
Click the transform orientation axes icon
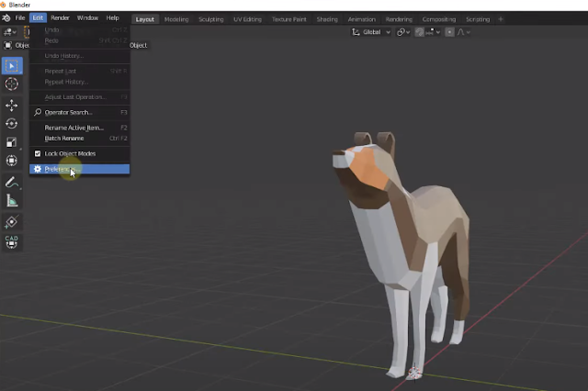coord(356,32)
